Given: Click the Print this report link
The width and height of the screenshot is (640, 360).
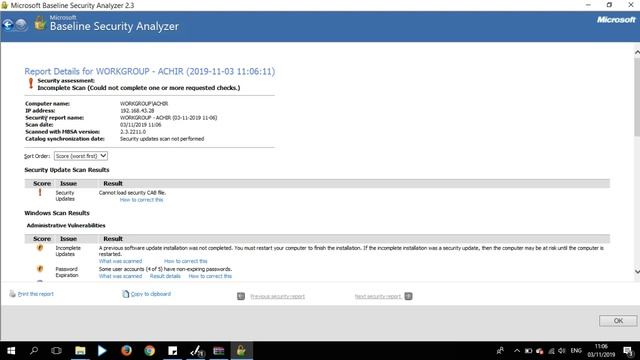Looking at the screenshot, I should coord(36,294).
